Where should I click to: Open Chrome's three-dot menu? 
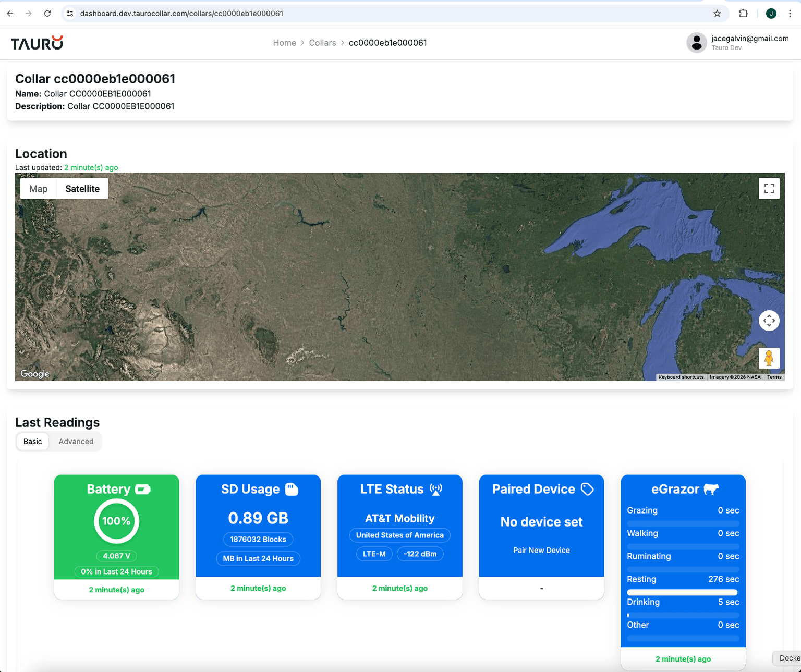pos(790,14)
